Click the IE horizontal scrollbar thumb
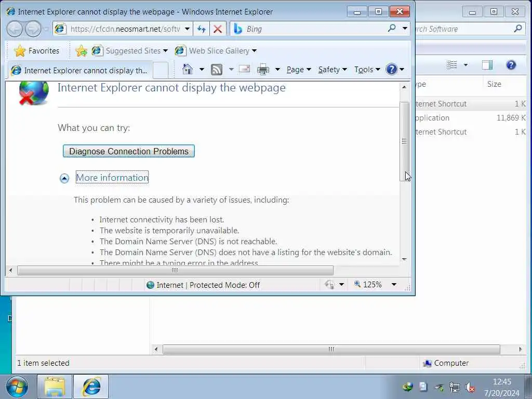The image size is (532, 399). pos(175,270)
